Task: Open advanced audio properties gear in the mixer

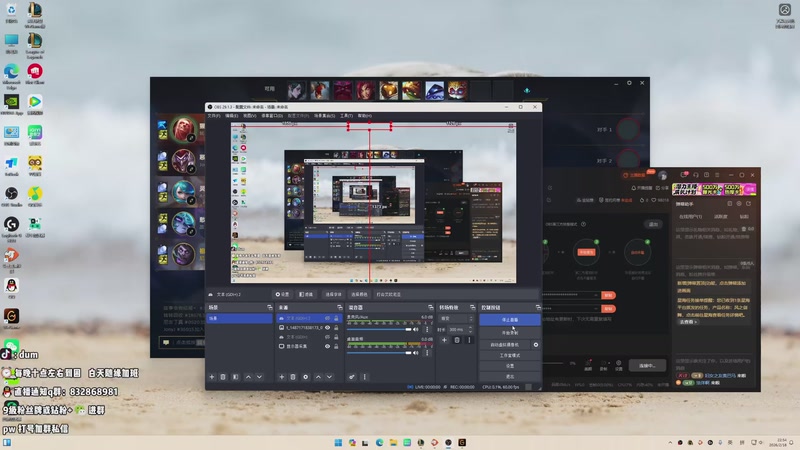Action: (x=352, y=377)
